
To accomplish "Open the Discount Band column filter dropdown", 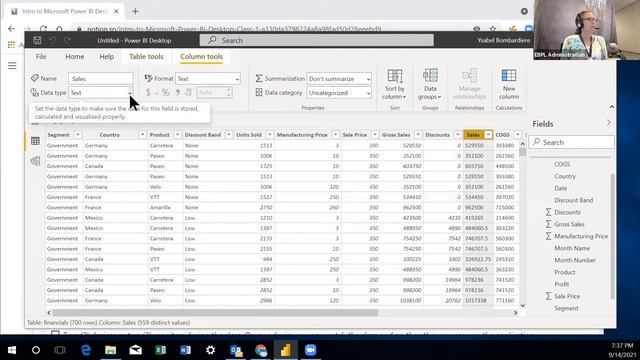I will (x=229, y=135).
